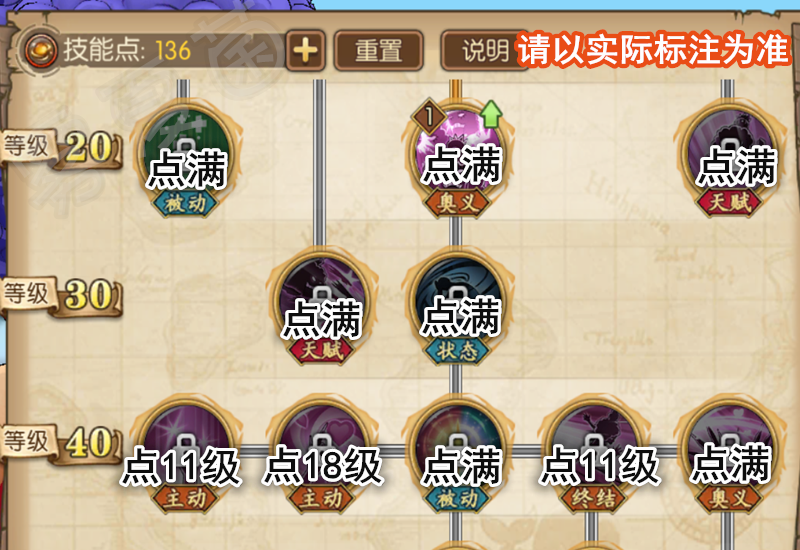Select the level 20 天赋 skill icon
The image size is (800, 550).
(729, 159)
